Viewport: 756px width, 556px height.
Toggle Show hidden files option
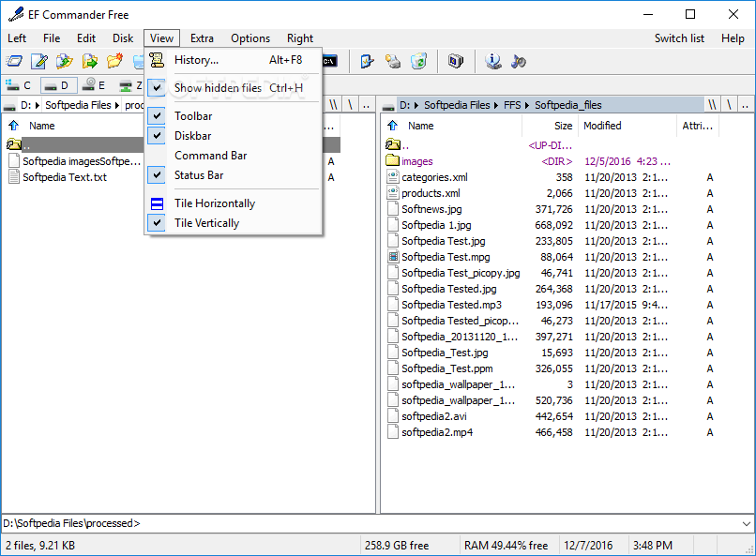(234, 88)
